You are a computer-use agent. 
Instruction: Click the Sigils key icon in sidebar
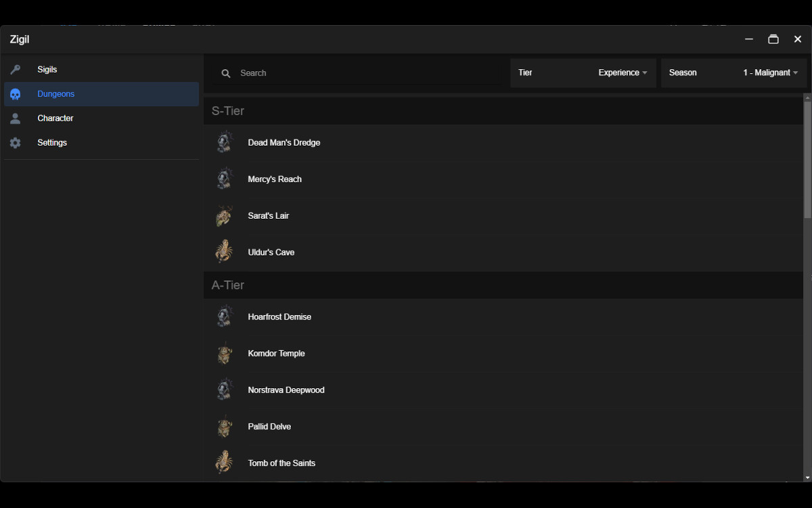[16, 70]
